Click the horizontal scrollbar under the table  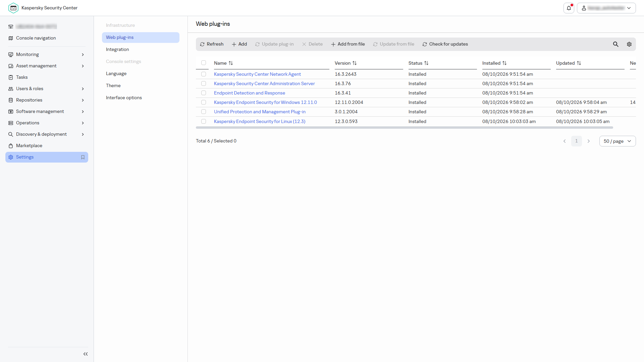coord(405,128)
